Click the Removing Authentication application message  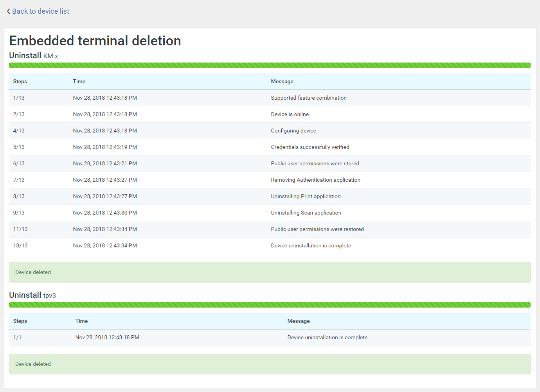coord(315,180)
